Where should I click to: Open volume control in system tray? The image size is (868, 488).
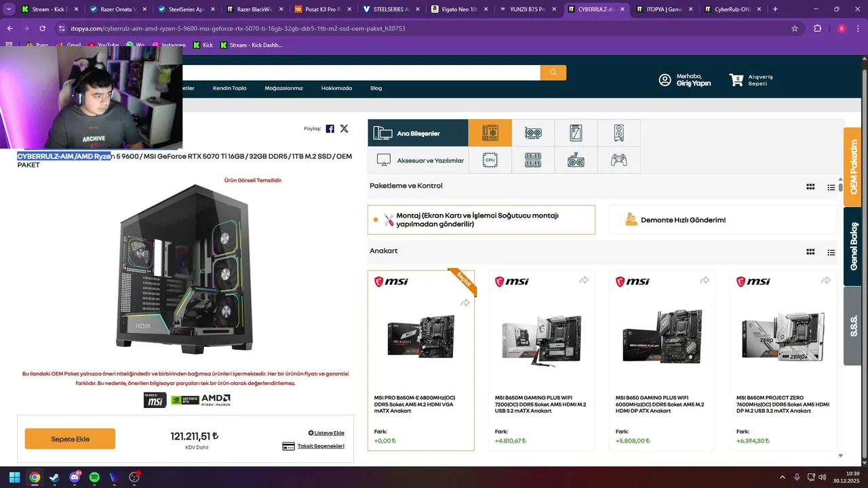pyautogui.click(x=822, y=477)
